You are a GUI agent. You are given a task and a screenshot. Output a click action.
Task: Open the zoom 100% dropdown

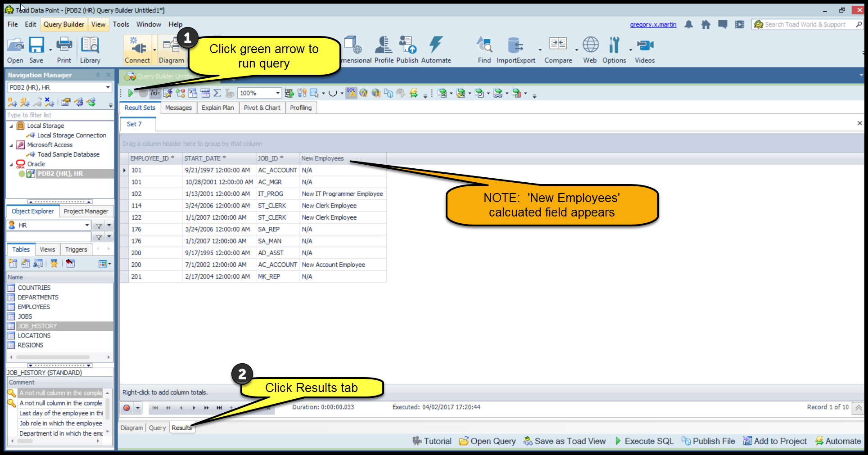(x=278, y=93)
